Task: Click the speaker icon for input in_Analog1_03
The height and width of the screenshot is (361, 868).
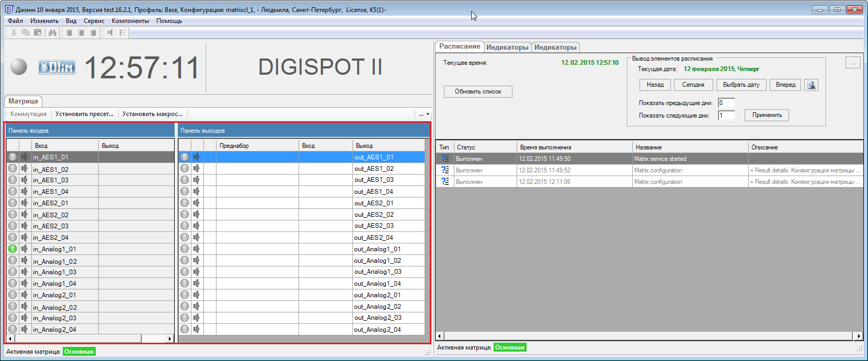Action: coord(24,272)
